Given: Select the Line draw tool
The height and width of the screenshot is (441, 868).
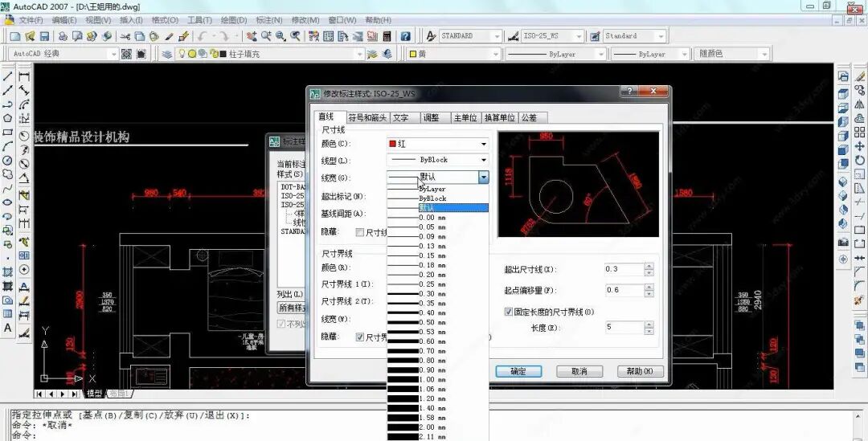Looking at the screenshot, I should (x=8, y=76).
